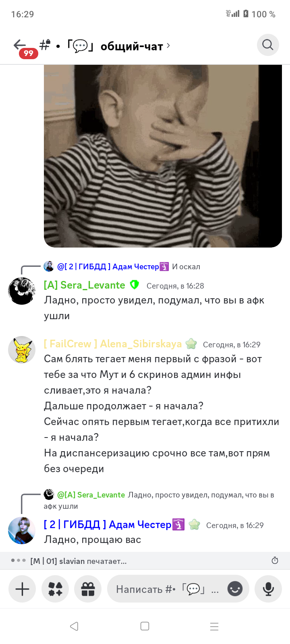290x644 pixels.
Task: Tap the microphone voice message icon
Action: 268,589
